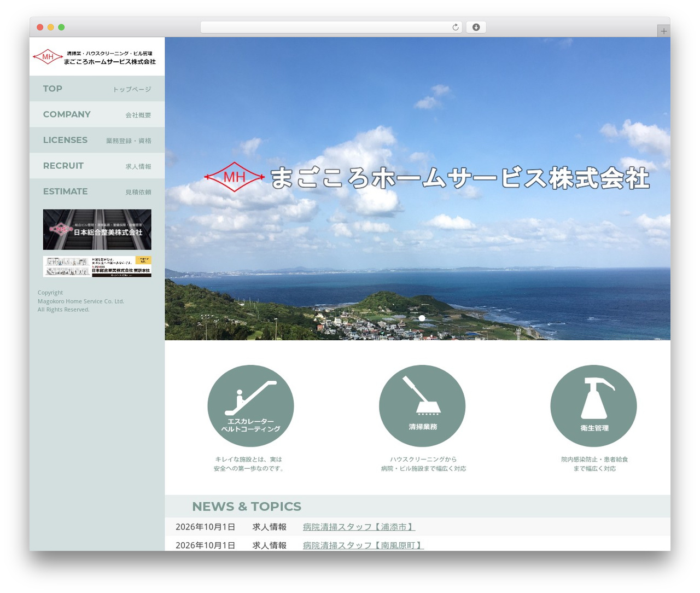Open the hygiene management spray bottle icon
This screenshot has height=593, width=700.
(x=593, y=406)
